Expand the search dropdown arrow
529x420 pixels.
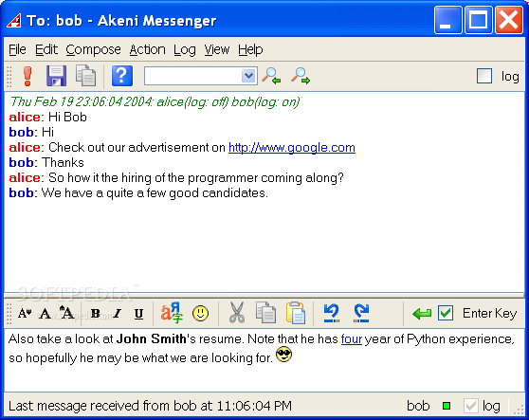pos(249,76)
